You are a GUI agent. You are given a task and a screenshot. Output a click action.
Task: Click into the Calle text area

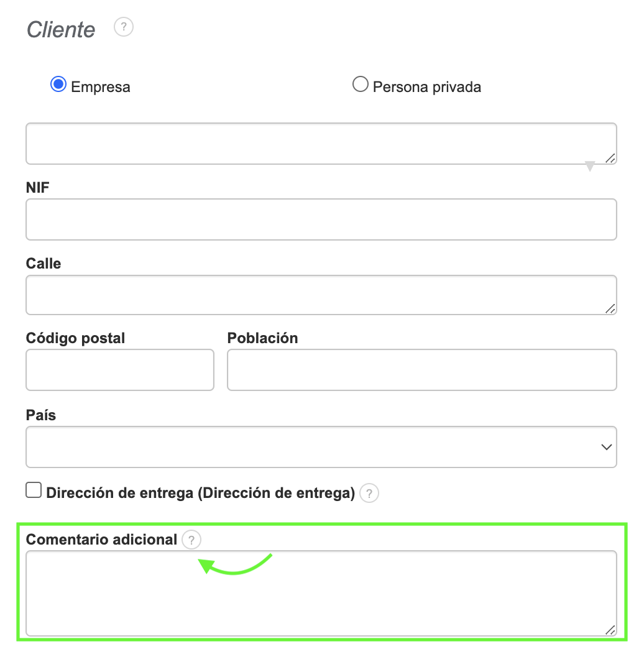[321, 295]
